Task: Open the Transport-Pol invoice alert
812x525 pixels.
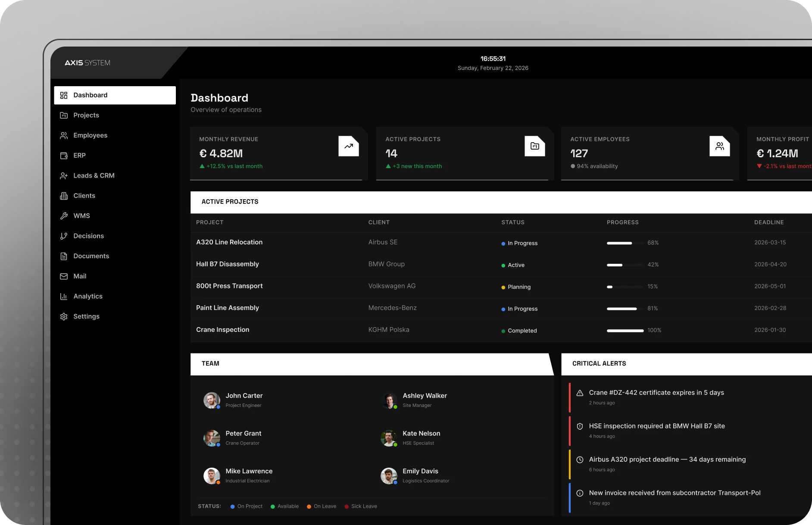Action: [674, 493]
